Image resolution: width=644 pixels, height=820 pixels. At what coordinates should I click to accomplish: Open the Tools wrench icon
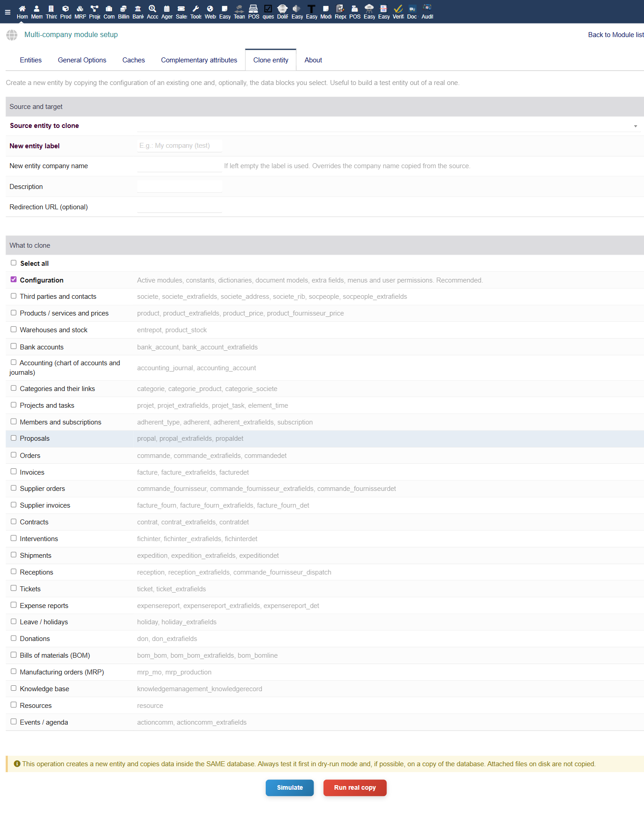[x=196, y=9]
